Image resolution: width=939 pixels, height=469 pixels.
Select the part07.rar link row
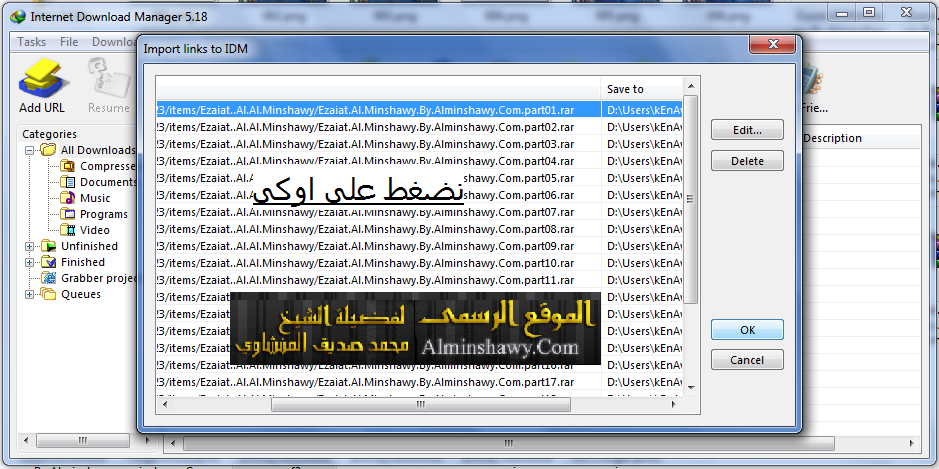419,212
